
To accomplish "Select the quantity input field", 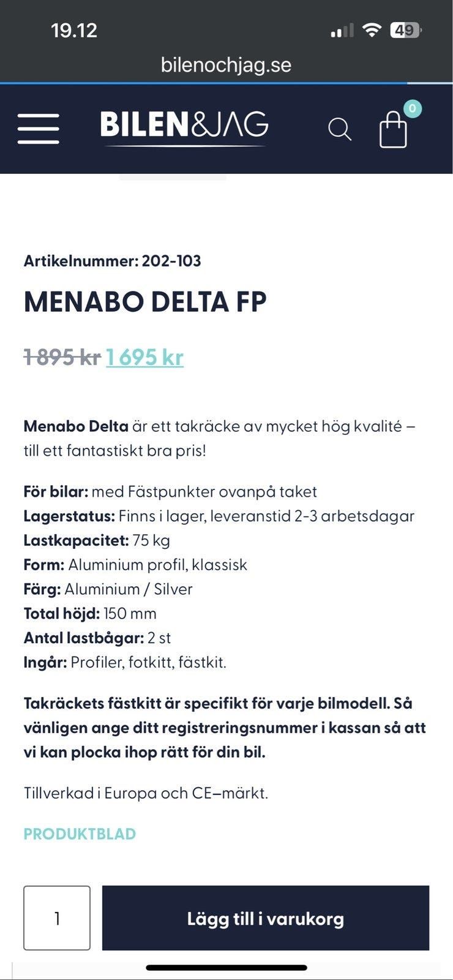I will coord(57,918).
